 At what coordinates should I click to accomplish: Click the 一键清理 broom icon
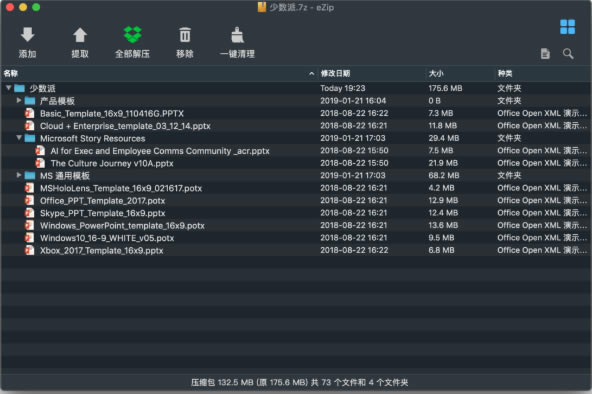(237, 35)
